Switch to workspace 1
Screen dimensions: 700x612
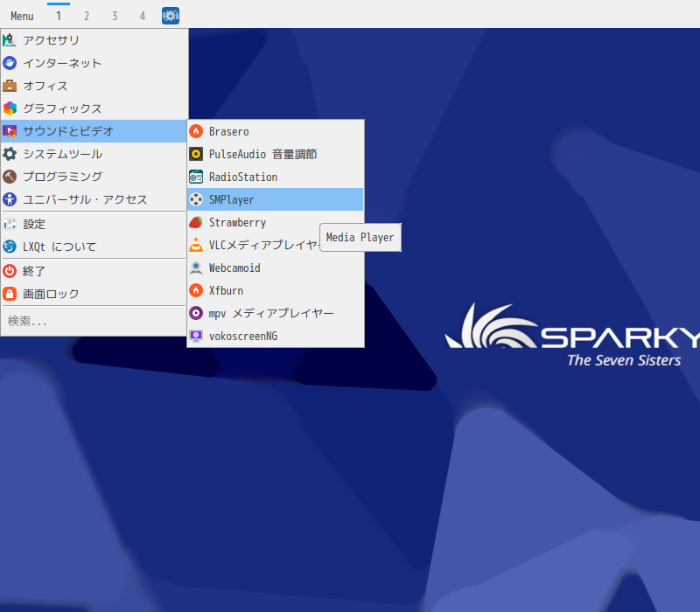(59, 16)
